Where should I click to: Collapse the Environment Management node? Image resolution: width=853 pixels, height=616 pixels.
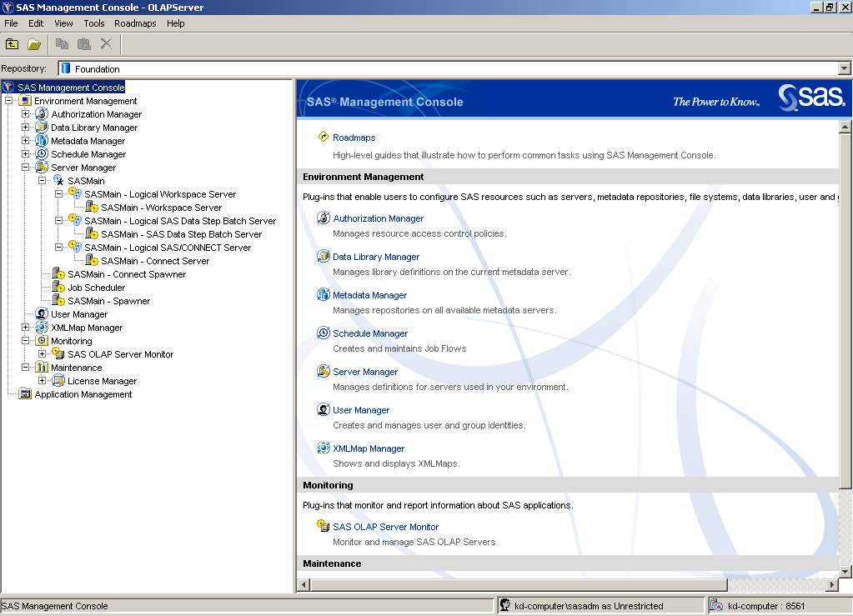point(8,101)
